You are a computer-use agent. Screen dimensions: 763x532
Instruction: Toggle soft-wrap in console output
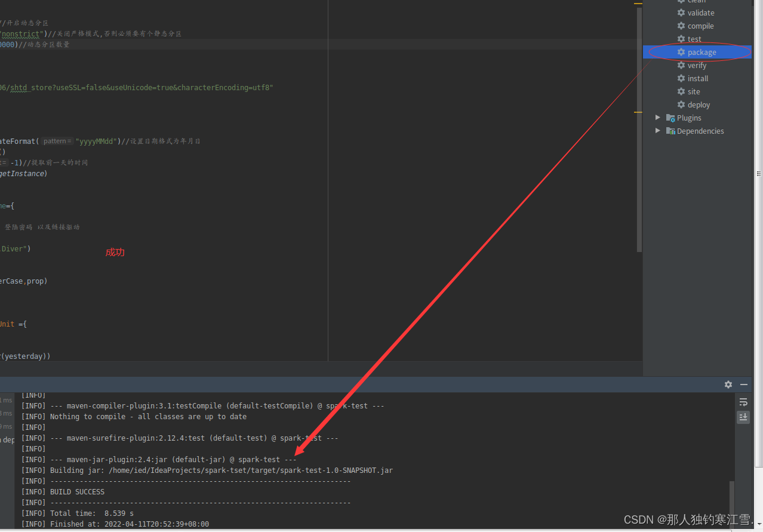(x=743, y=402)
